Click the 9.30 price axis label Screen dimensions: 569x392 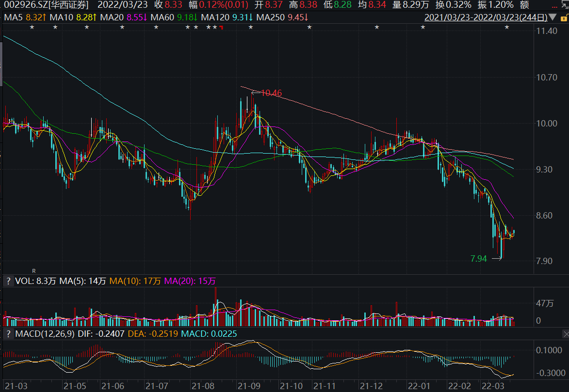[x=544, y=169]
